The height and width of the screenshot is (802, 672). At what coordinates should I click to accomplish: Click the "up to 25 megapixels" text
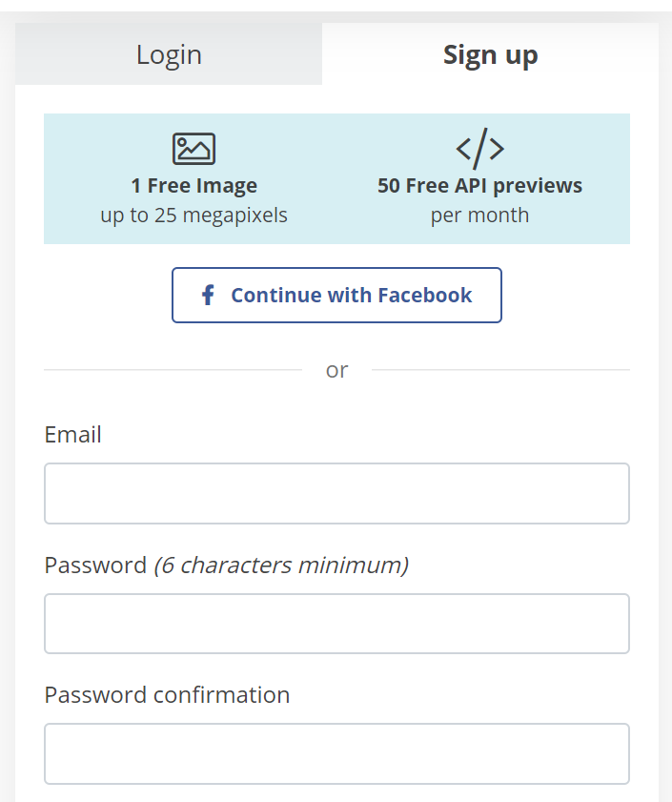click(x=193, y=216)
